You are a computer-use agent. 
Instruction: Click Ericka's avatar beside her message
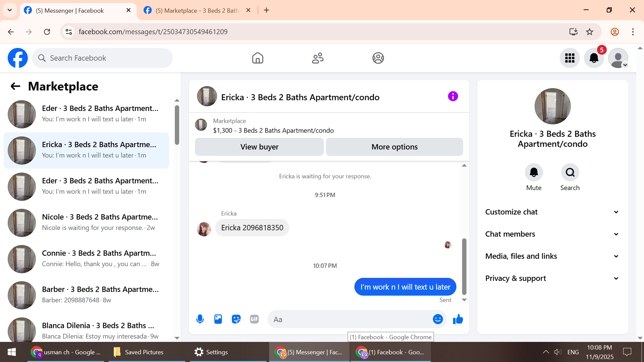(x=204, y=229)
